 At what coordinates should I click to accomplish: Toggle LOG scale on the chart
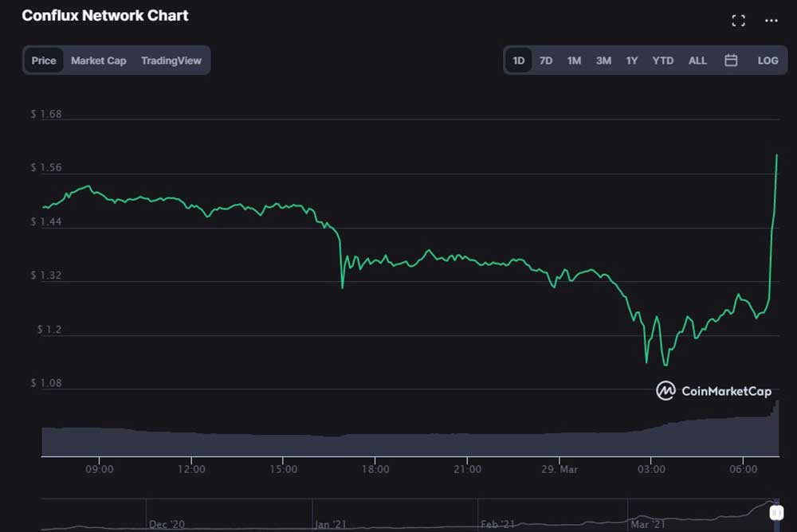coord(768,61)
